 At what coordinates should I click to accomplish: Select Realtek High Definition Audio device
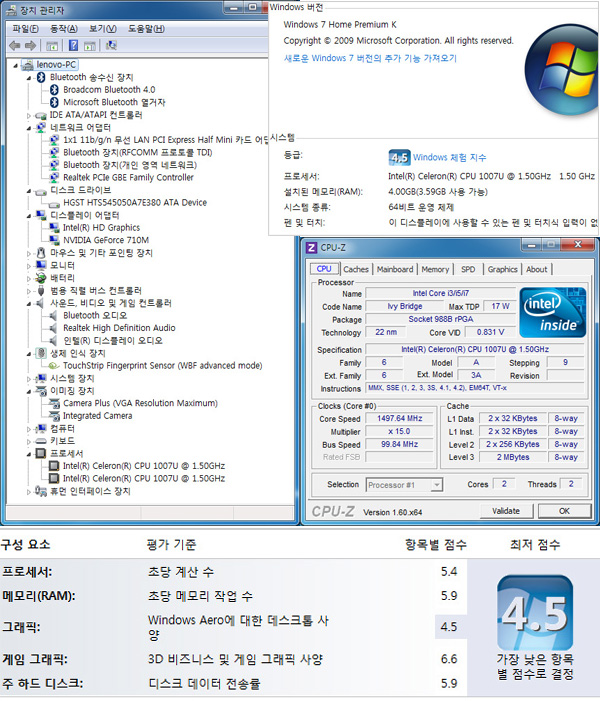(119, 328)
